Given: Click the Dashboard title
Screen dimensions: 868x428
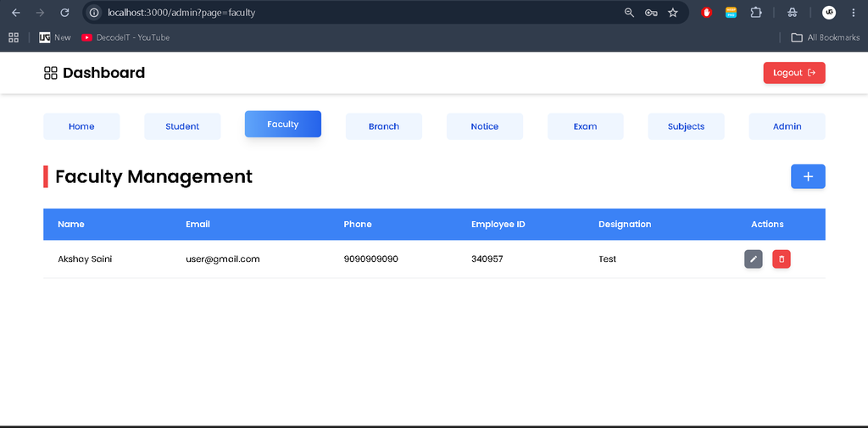Looking at the screenshot, I should point(103,73).
